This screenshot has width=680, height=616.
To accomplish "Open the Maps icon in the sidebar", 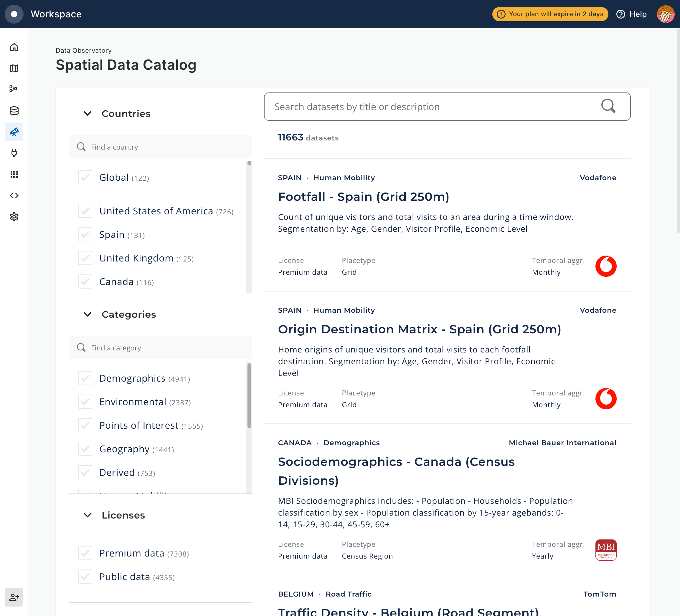I will 14,68.
